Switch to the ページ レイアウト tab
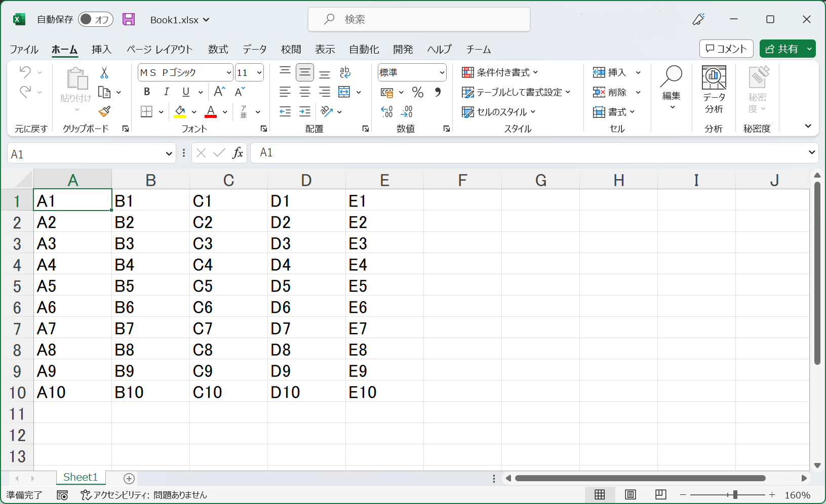This screenshot has height=504, width=826. [x=160, y=49]
